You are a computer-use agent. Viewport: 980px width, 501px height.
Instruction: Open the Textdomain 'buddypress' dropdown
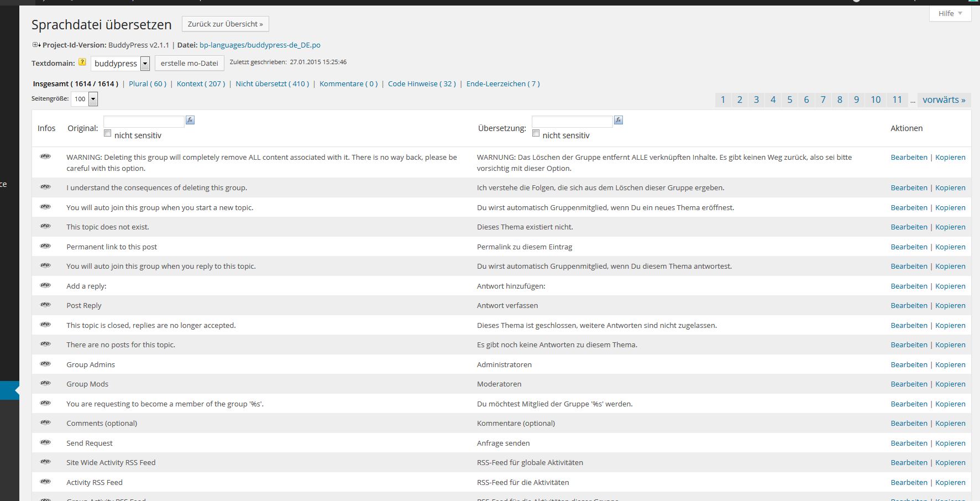coord(145,64)
